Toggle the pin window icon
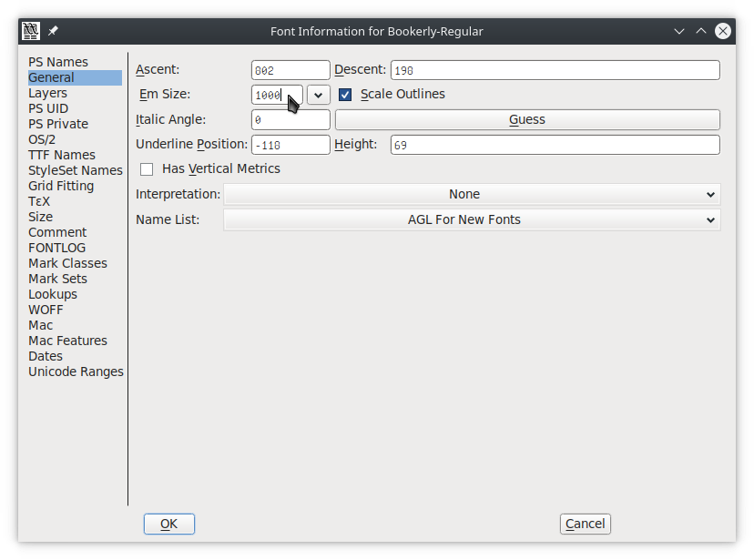This screenshot has height=560, width=754. [53, 31]
